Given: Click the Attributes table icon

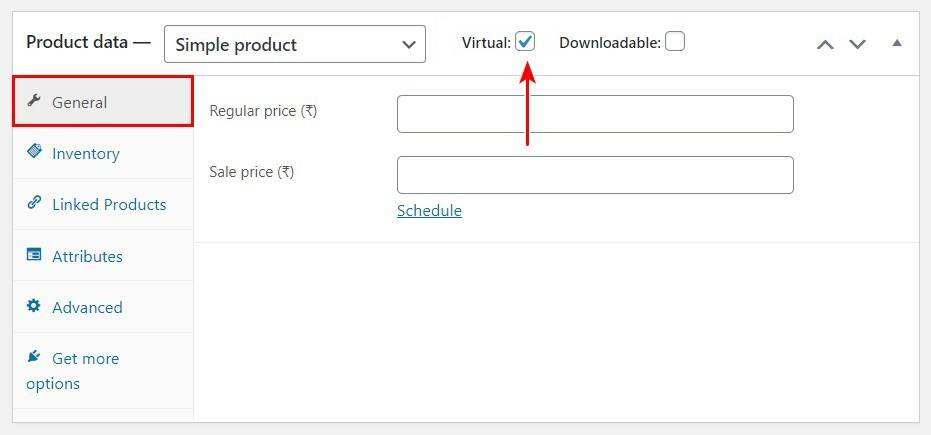Looking at the screenshot, I should point(35,255).
